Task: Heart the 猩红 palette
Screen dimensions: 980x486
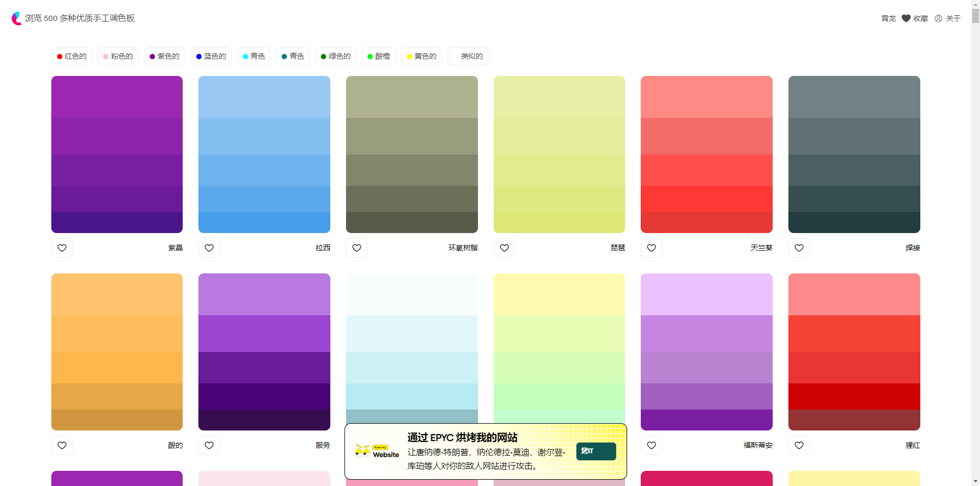Action: (799, 445)
